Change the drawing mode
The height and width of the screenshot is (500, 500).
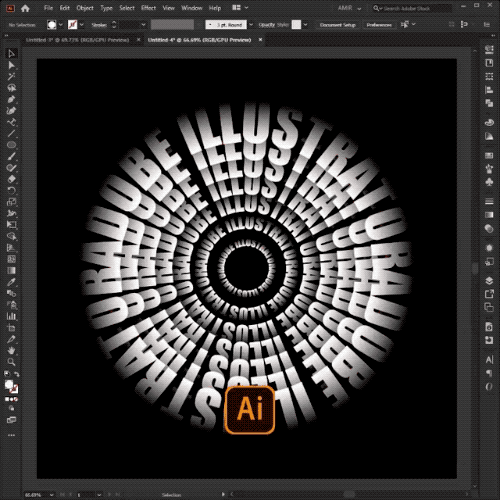(11, 409)
